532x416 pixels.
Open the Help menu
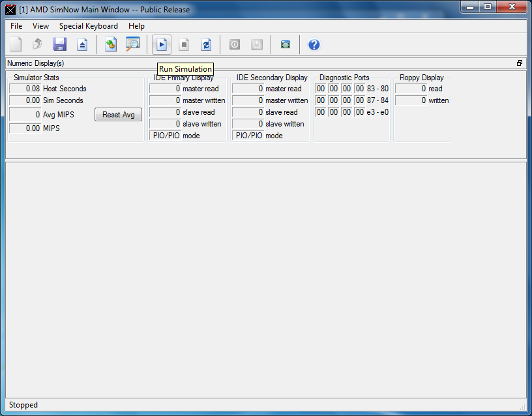point(136,26)
